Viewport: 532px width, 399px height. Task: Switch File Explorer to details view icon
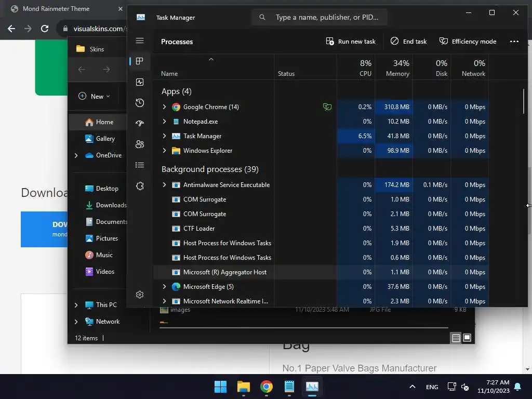pos(456,338)
